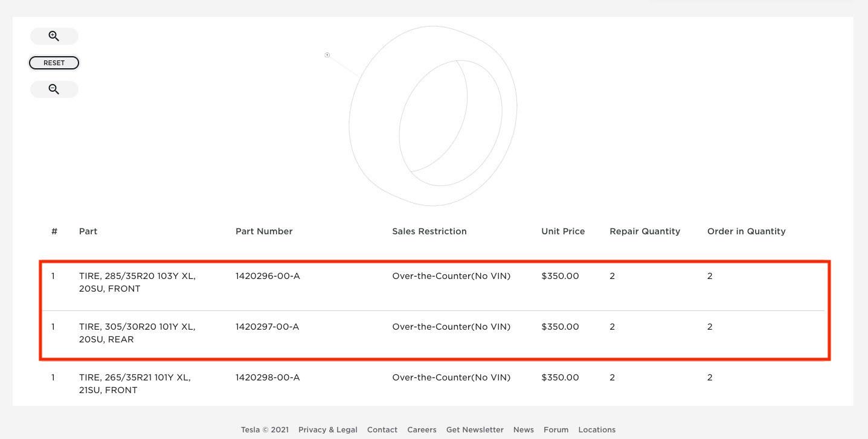Click $350.00 price of 1420297-00-A
The image size is (868, 439).
[x=560, y=327]
